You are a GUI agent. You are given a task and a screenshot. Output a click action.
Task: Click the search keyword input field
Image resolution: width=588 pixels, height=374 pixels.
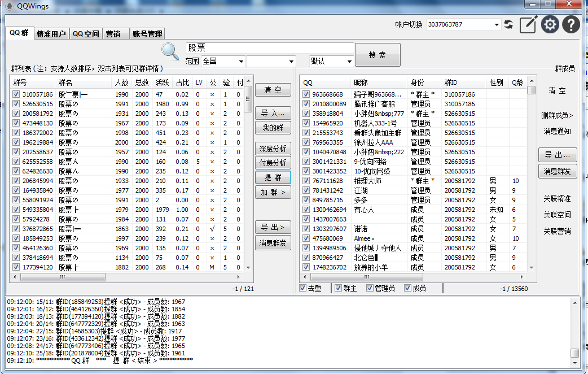click(270, 48)
